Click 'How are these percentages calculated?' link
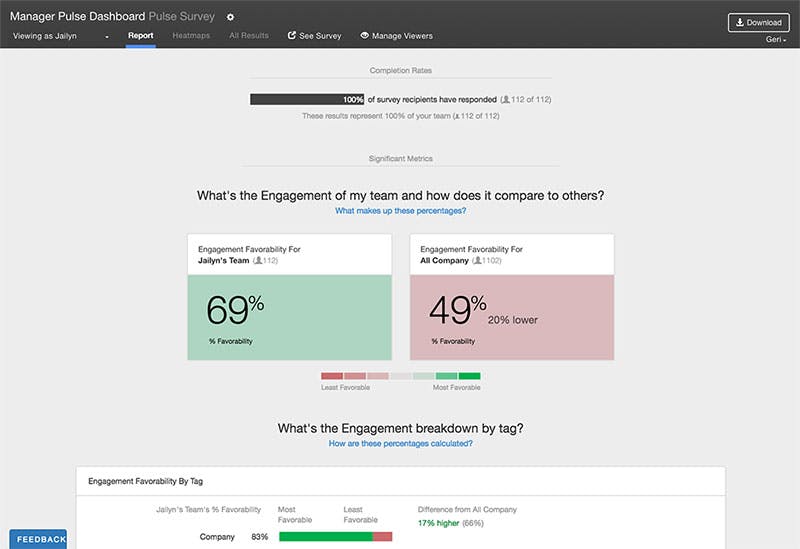The image size is (800, 549). point(400,443)
